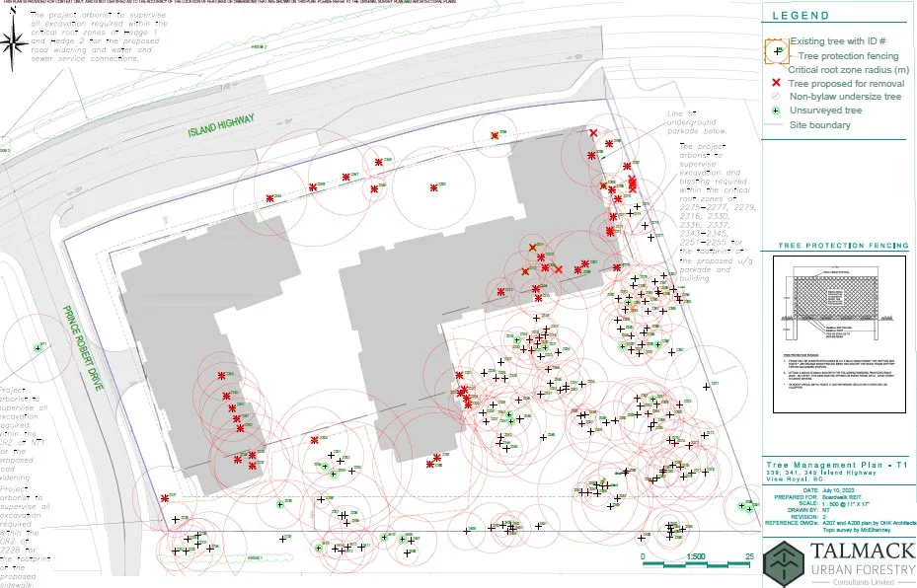
Task: Click the 1:500 scale bar
Action: (695, 564)
